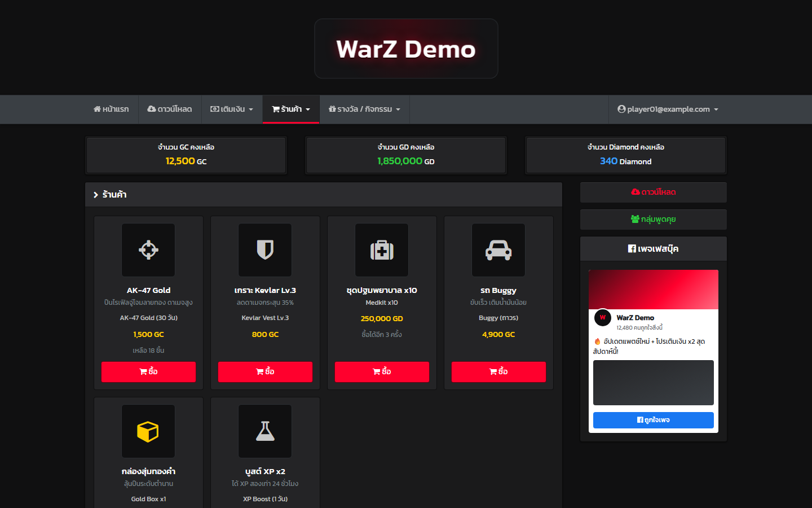The image size is (812, 508).
Task: Open the player01@example.com account dropdown
Action: (x=668, y=110)
